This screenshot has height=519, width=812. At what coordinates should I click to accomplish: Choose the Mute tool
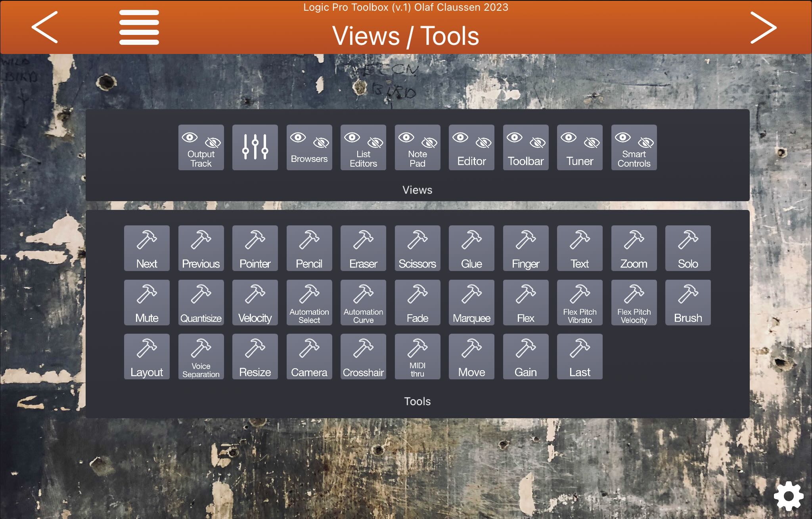coord(147,303)
